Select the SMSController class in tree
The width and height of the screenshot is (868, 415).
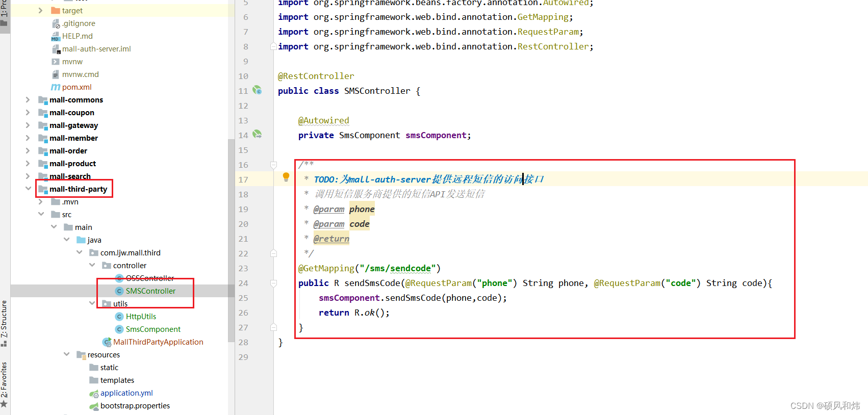point(150,291)
